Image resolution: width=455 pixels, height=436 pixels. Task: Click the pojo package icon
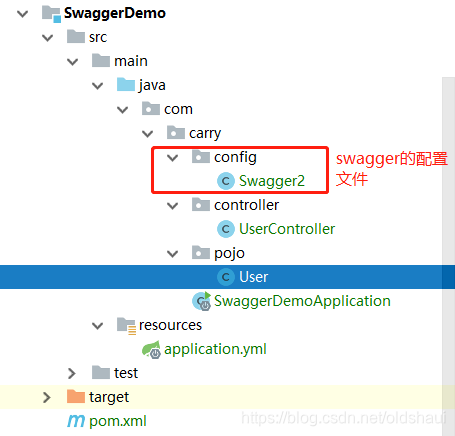click(201, 253)
